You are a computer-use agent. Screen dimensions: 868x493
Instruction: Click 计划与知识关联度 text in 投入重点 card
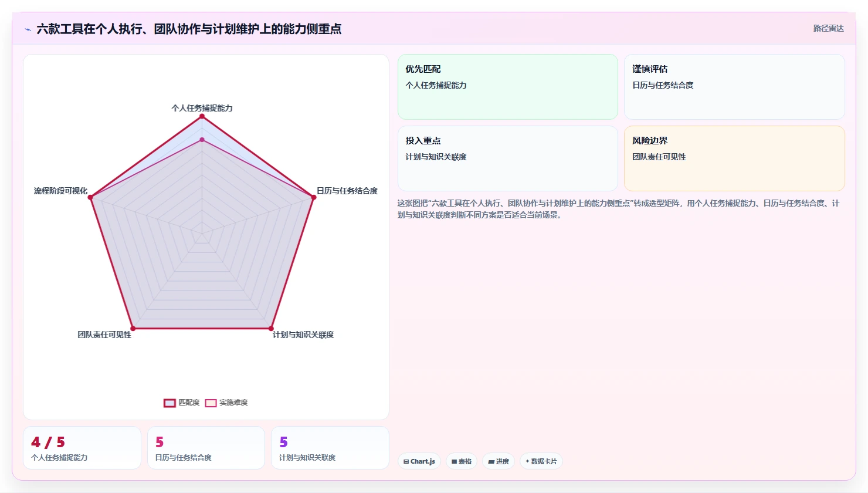pyautogui.click(x=436, y=157)
